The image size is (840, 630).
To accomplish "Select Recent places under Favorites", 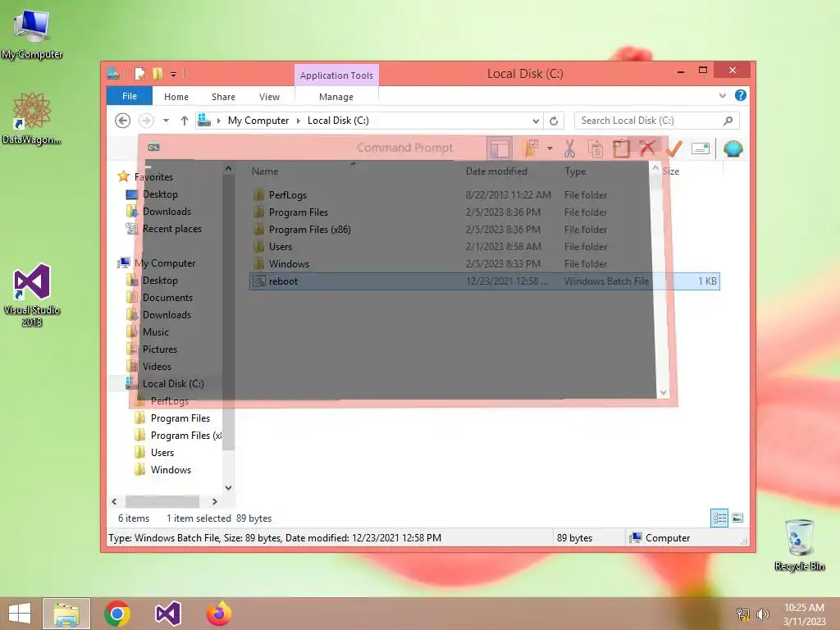I will pyautogui.click(x=172, y=229).
